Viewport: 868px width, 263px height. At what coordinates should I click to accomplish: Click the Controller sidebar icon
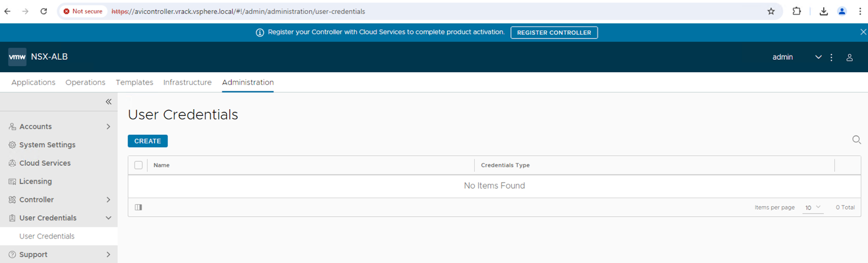(x=12, y=200)
